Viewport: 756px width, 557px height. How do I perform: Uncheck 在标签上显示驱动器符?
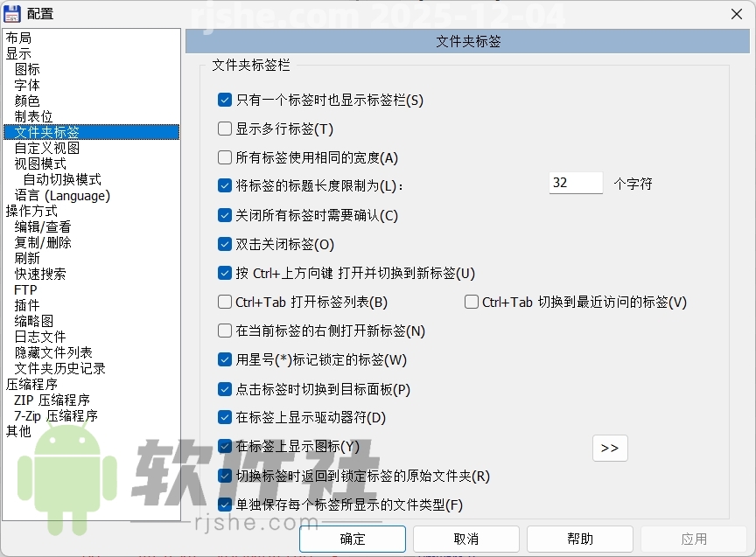click(x=225, y=417)
